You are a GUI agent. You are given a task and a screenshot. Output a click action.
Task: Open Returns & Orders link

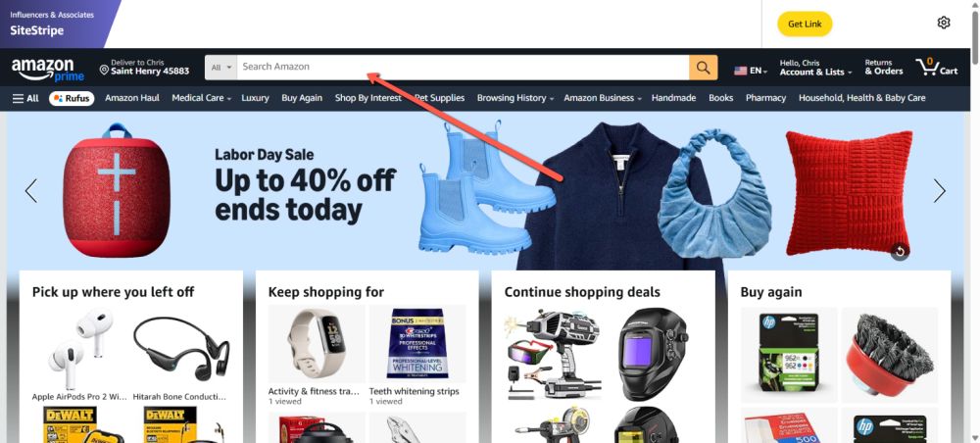[884, 68]
